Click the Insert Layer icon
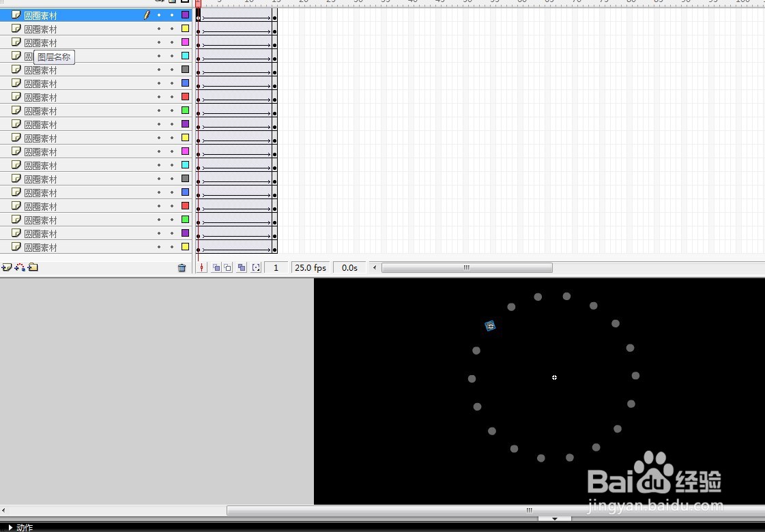 (x=7, y=267)
